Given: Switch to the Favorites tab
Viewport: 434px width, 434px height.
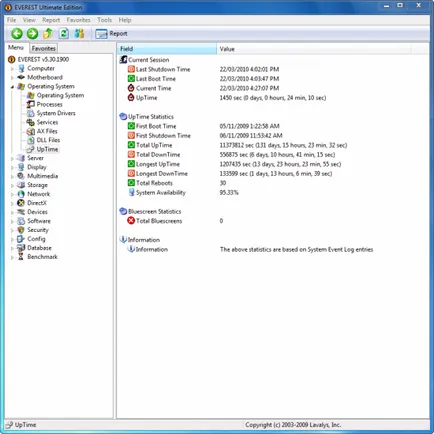Looking at the screenshot, I should [44, 48].
